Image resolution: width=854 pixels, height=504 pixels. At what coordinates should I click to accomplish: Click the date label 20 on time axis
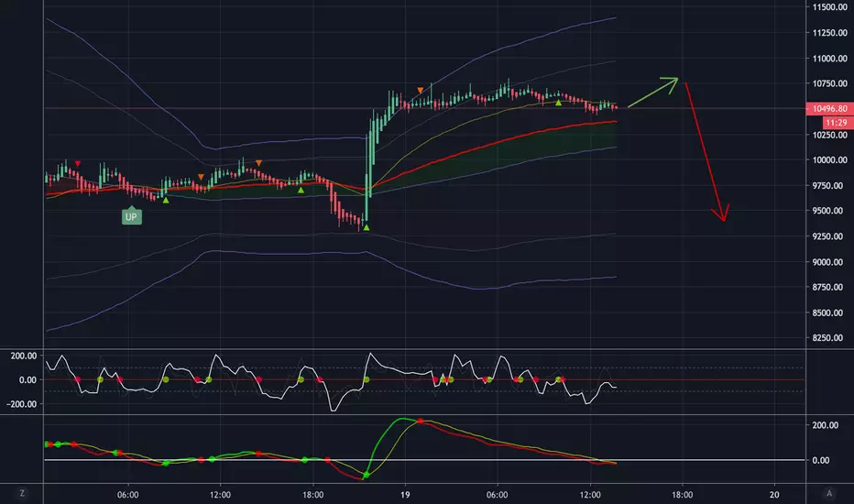(x=774, y=495)
